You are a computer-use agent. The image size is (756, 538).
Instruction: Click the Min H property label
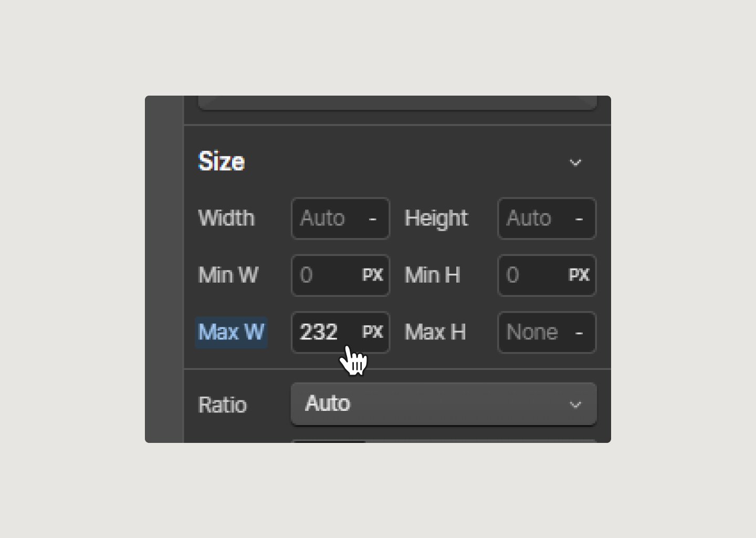pos(433,275)
